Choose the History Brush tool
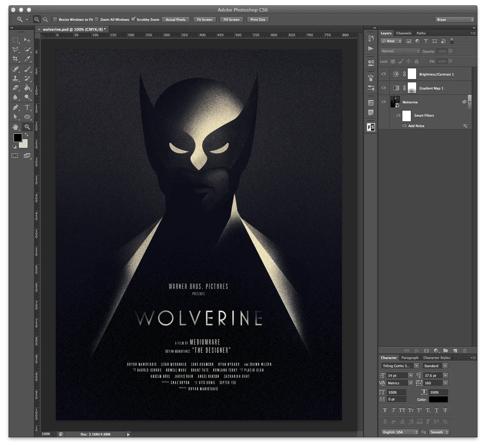 tap(27, 78)
